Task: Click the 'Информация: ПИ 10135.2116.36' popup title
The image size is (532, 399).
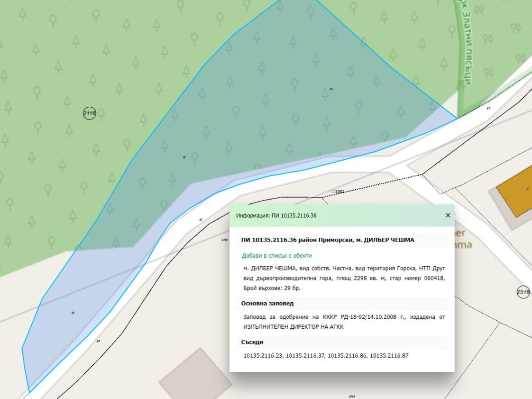Action: (x=276, y=215)
